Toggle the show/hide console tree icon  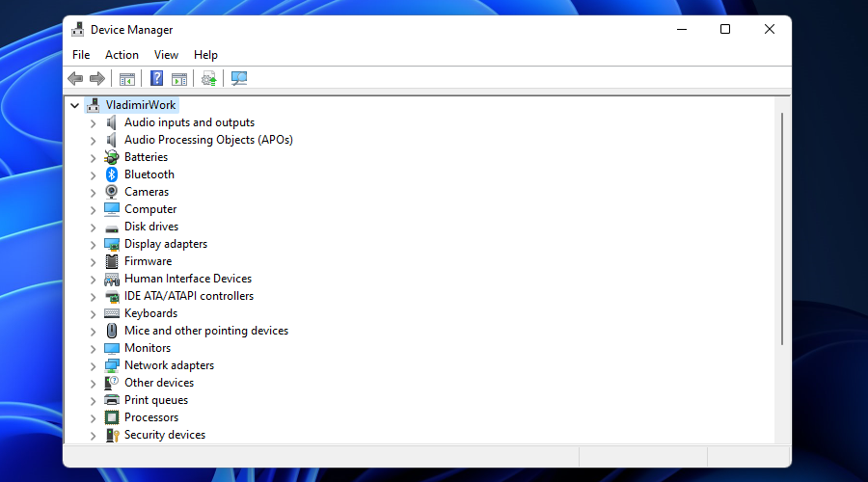point(126,79)
